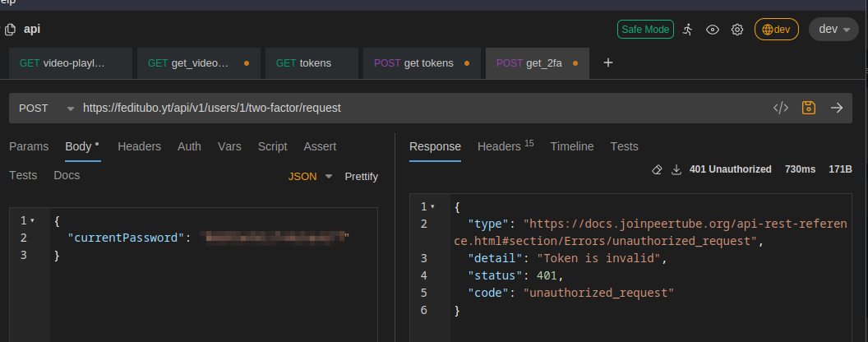The width and height of the screenshot is (868, 342).
Task: Open the request Headers tab
Action: click(x=140, y=146)
